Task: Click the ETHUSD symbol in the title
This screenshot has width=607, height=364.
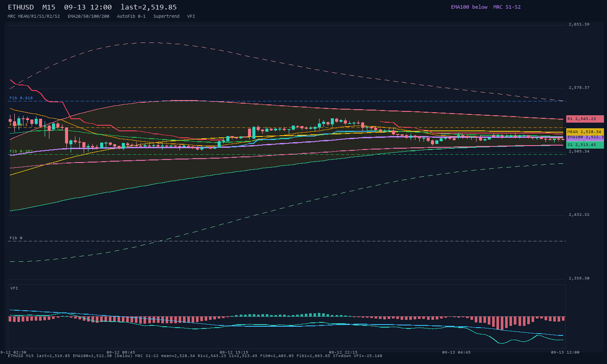Action: [x=21, y=7]
